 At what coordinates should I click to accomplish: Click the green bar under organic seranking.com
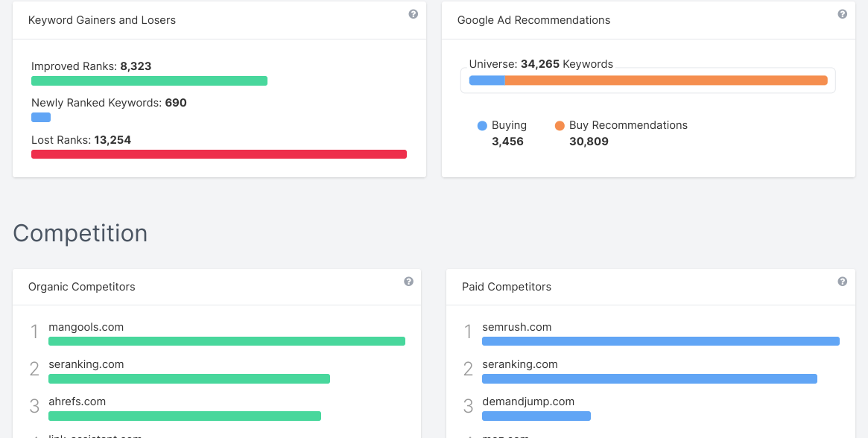(x=189, y=378)
